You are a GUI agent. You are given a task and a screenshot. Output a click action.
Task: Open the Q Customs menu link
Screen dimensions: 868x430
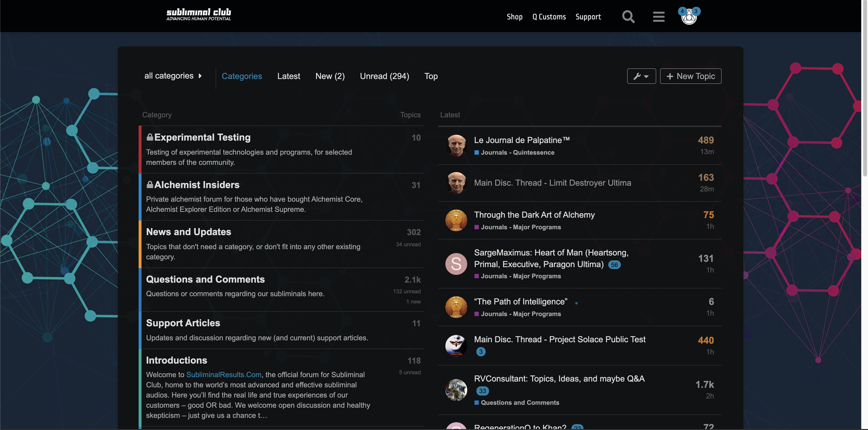click(549, 17)
